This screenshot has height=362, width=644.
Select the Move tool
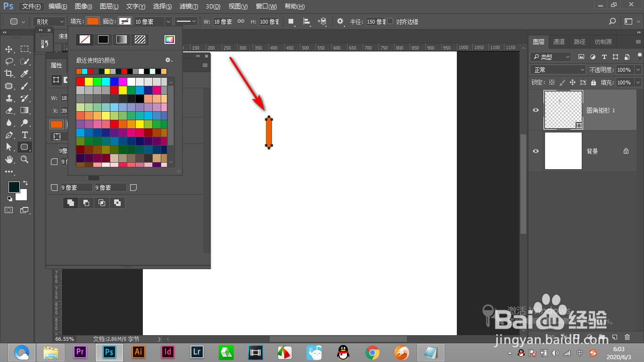coord(9,49)
